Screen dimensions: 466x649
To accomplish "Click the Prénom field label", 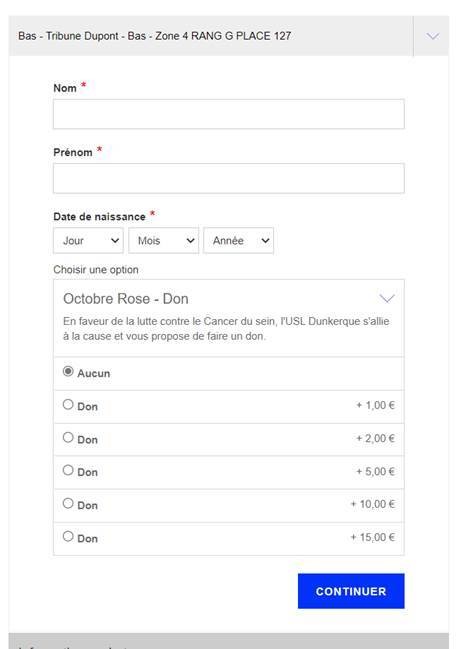I will click(x=73, y=152).
